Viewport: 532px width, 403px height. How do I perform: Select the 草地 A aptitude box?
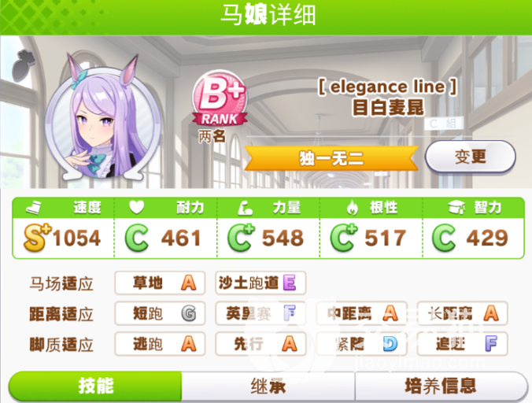pos(160,283)
